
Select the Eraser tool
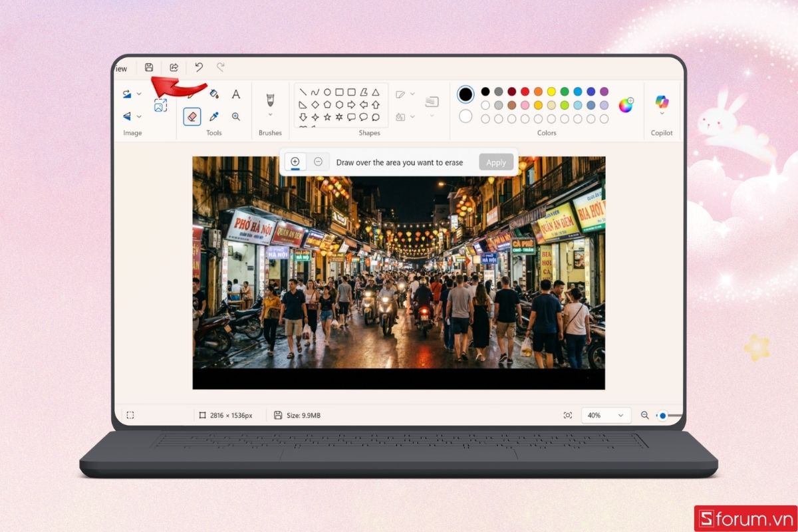point(192,116)
